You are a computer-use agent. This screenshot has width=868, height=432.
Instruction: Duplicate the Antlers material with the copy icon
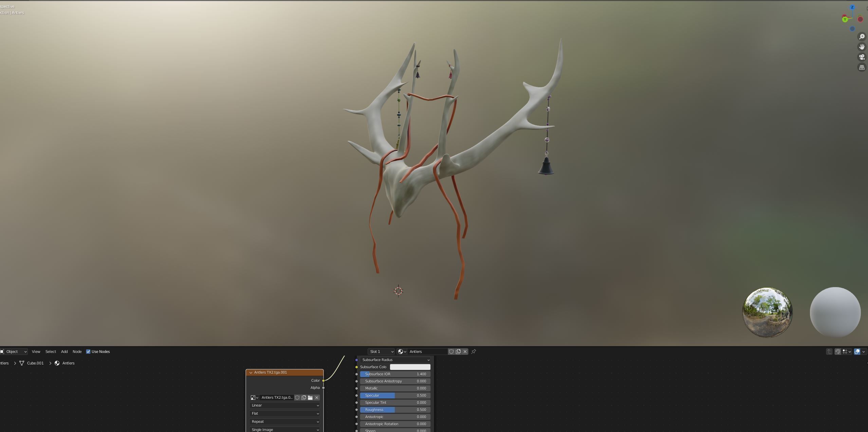click(458, 352)
